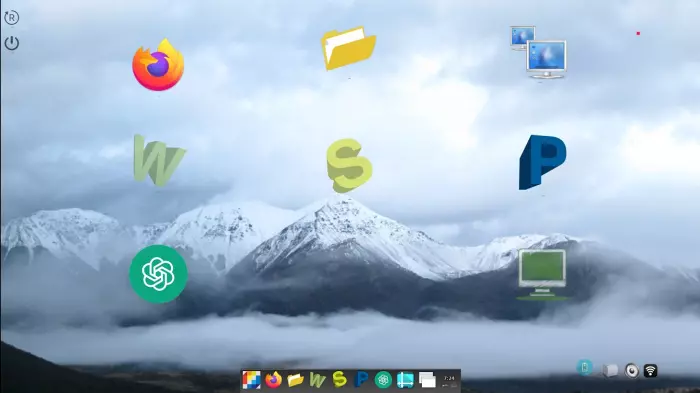Open the colorful start menu icon in dock
This screenshot has height=393, width=700.
pyautogui.click(x=251, y=380)
